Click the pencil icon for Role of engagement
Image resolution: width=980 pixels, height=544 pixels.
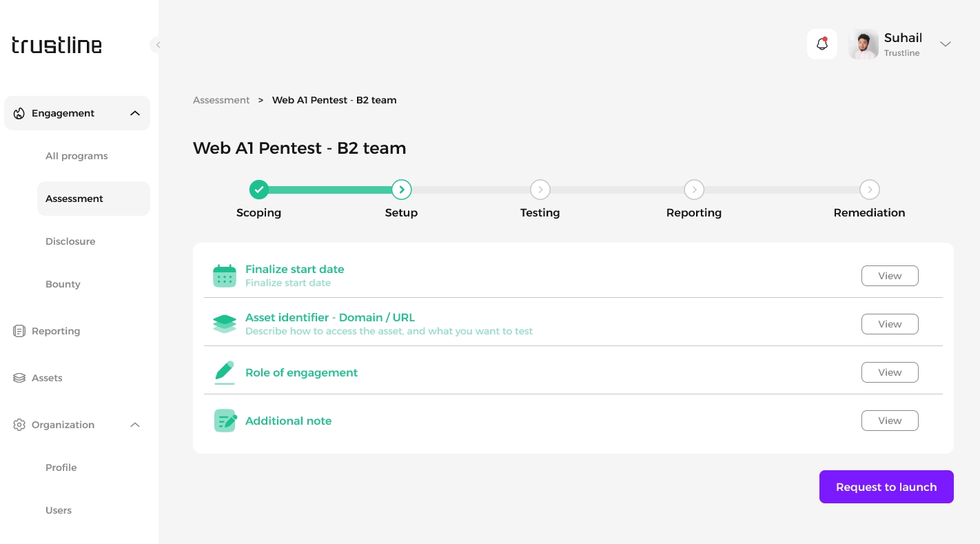click(225, 372)
